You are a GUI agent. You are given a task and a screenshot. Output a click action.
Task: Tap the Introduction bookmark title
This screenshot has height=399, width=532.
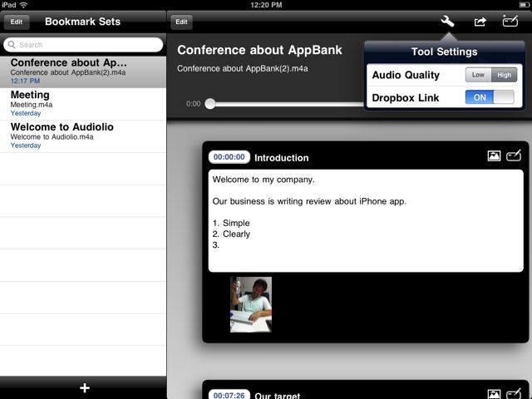pos(282,158)
